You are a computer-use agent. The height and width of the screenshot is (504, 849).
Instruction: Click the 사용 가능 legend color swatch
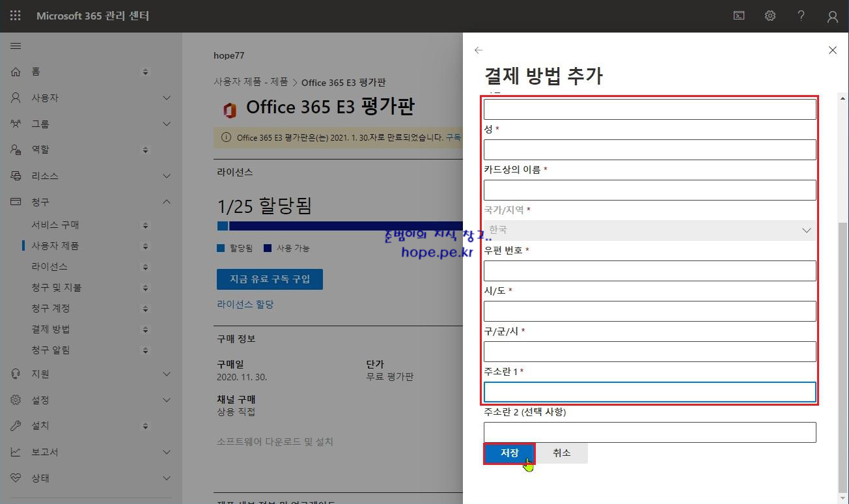pos(268,248)
